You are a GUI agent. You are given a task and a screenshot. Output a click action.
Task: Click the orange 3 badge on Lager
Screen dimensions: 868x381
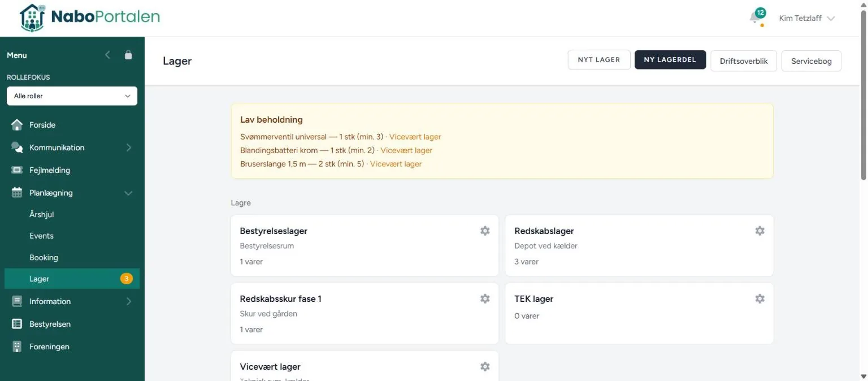click(x=126, y=279)
